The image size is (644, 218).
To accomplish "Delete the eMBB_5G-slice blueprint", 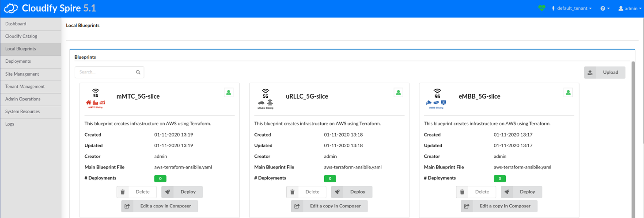I will point(476,192).
